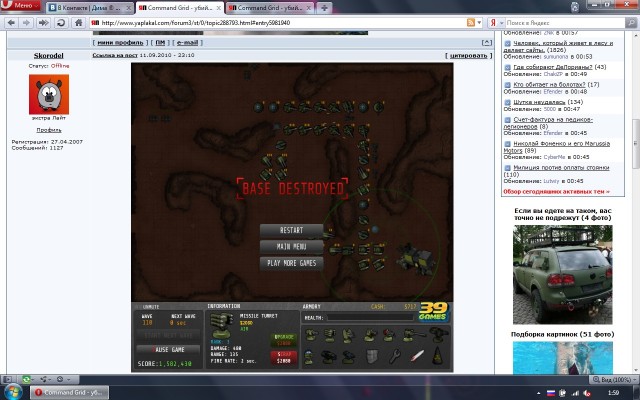Image resolution: width=640 pixels, height=400 pixels.
Task: Open 'Где собирают ДаПорианы?' topic
Action: click(x=553, y=67)
